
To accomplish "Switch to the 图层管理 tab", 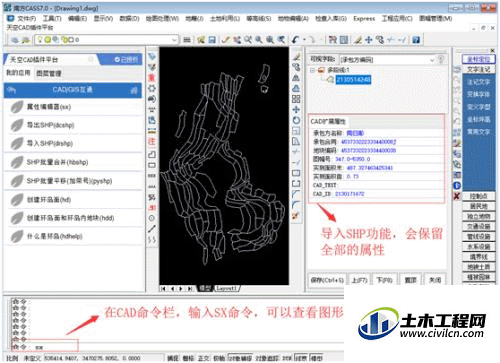I will (49, 73).
